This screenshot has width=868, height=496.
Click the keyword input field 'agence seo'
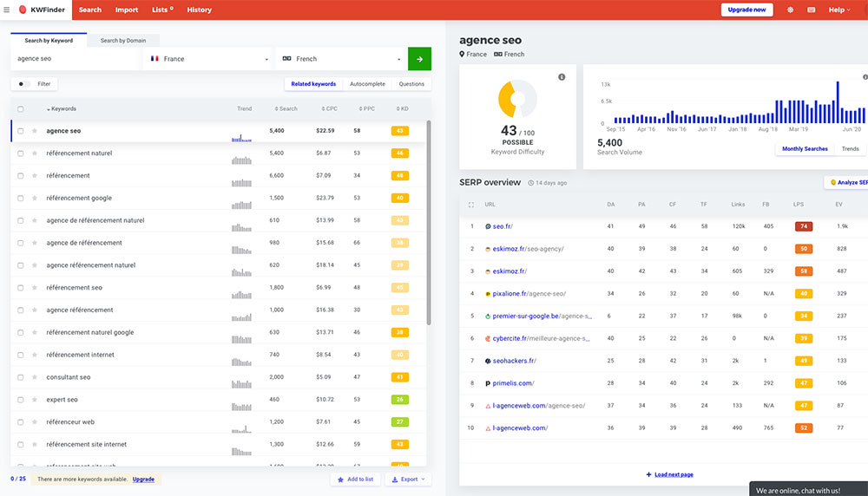[x=75, y=59]
